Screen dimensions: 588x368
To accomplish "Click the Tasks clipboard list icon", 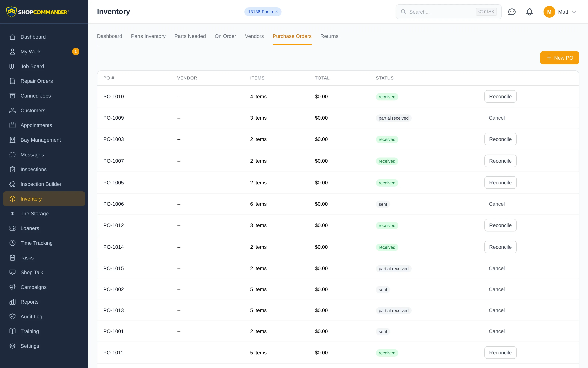I will pyautogui.click(x=12, y=258).
